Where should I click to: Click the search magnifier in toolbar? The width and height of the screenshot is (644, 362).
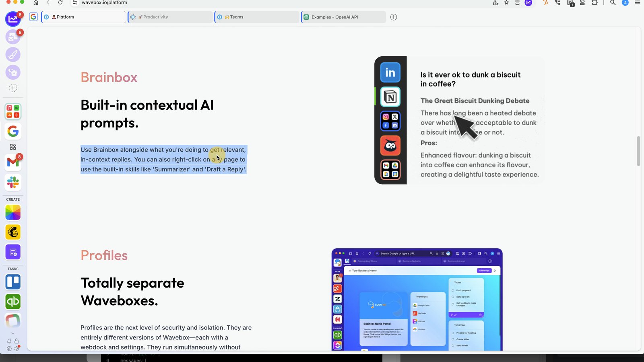click(613, 2)
